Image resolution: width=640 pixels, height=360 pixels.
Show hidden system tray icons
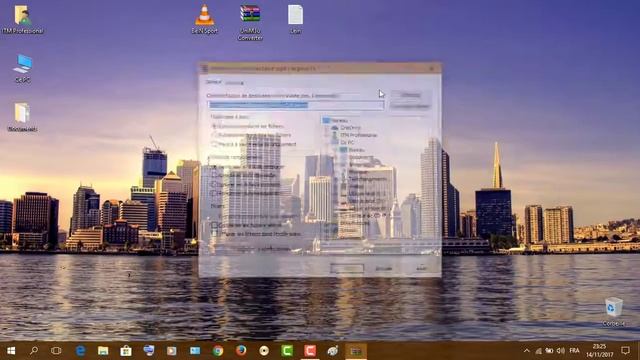(x=527, y=351)
